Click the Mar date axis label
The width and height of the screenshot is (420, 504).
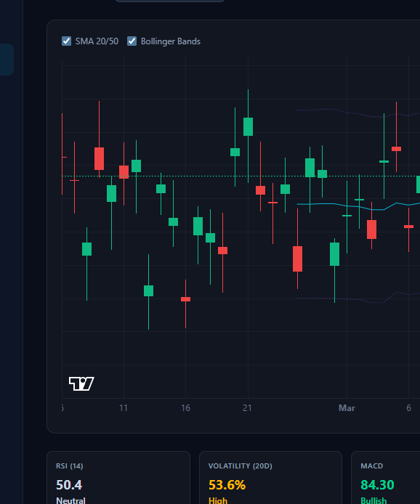[347, 408]
